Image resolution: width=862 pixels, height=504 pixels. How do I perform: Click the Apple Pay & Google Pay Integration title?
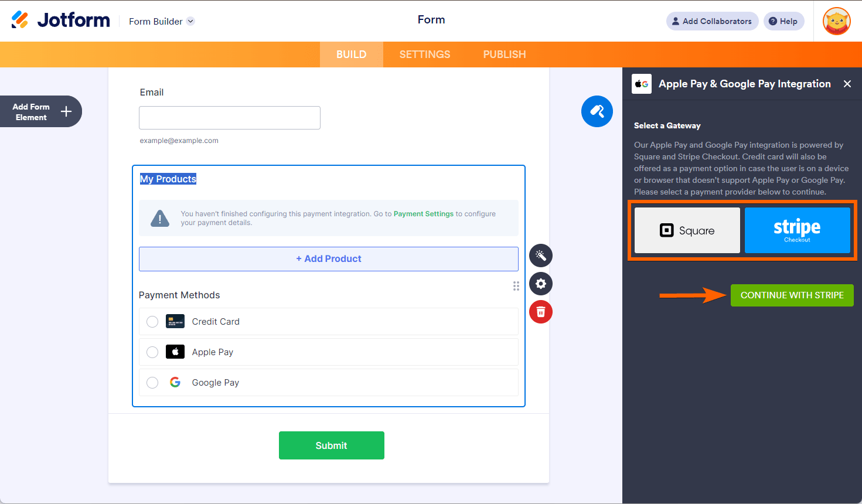click(745, 84)
